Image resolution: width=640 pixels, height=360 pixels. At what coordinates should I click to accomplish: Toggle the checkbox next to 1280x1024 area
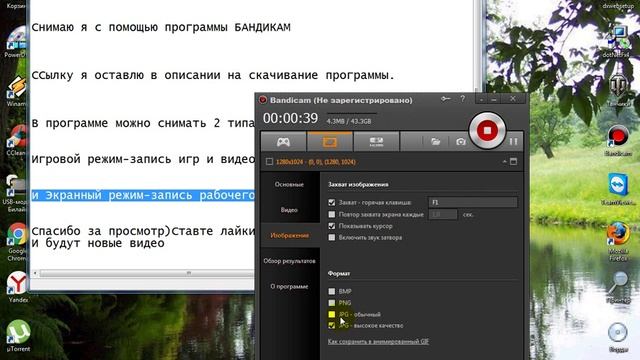pos(269,162)
